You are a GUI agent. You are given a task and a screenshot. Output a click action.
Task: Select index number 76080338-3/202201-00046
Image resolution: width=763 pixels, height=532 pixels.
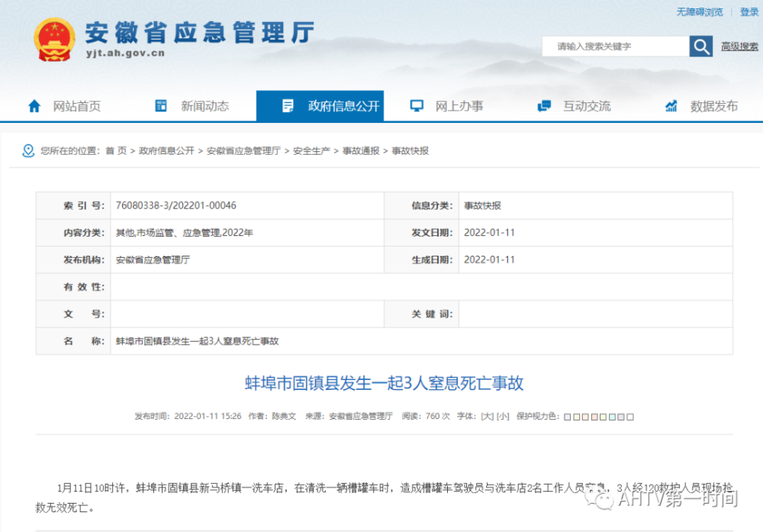(175, 205)
